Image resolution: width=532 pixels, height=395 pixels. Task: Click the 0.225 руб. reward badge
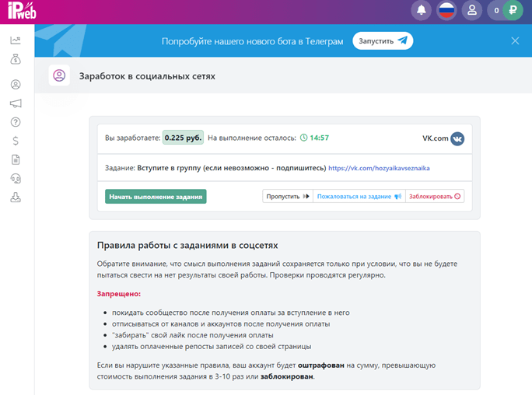tap(184, 138)
